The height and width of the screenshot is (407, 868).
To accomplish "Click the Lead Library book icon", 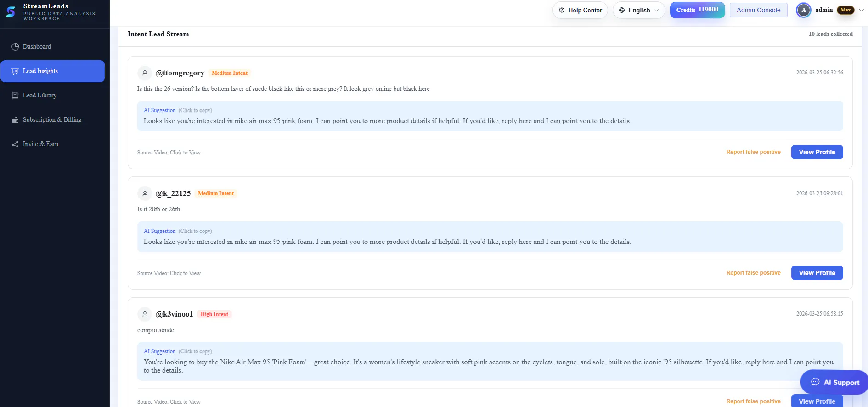I will click(15, 96).
